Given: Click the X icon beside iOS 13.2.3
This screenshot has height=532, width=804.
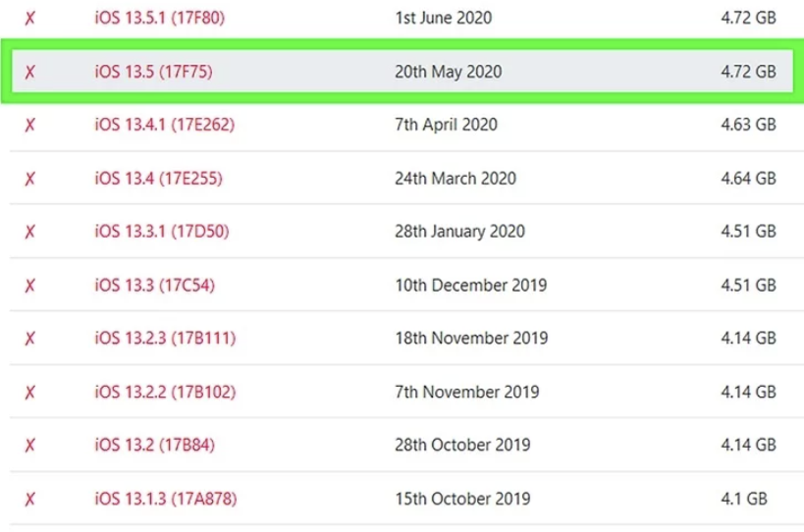Looking at the screenshot, I should [30, 339].
